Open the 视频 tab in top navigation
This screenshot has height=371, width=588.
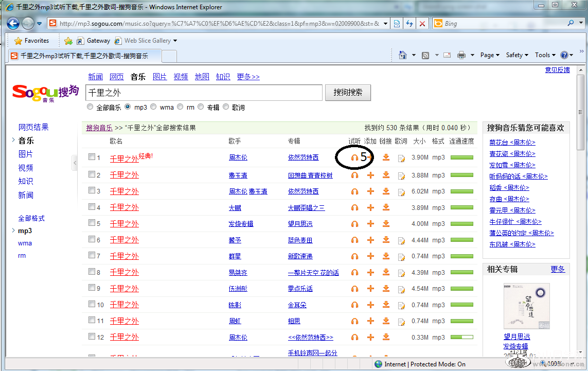[181, 77]
